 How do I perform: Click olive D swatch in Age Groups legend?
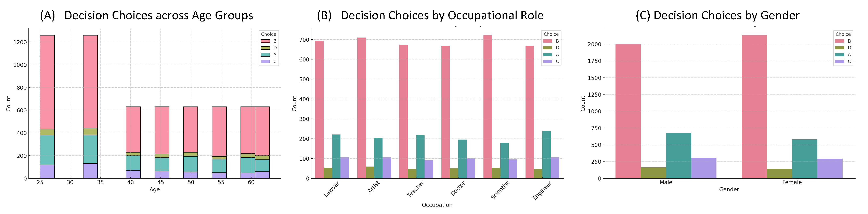[265, 48]
